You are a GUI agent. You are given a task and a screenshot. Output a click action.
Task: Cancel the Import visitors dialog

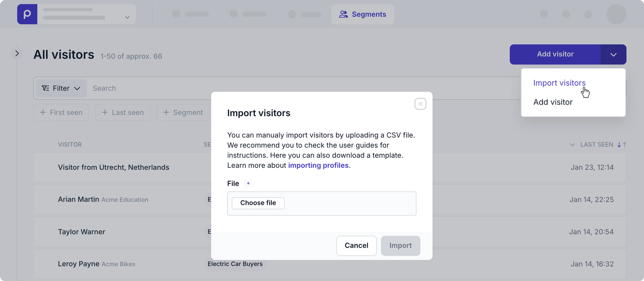(356, 245)
